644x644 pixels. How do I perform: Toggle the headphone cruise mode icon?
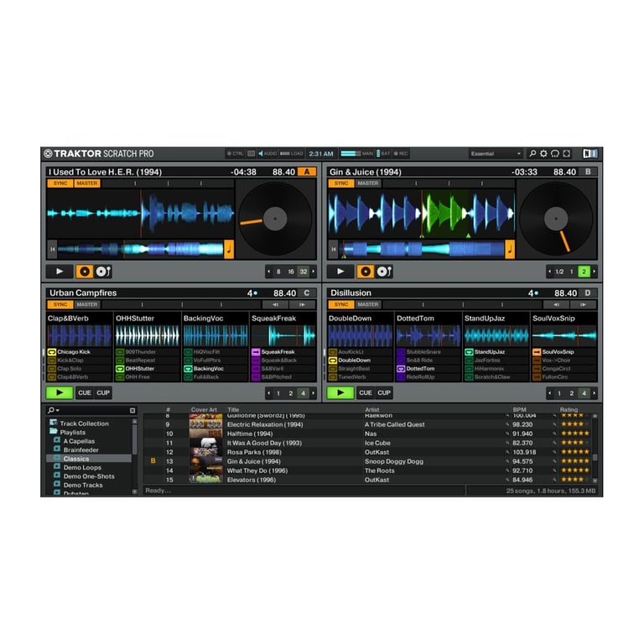click(555, 153)
